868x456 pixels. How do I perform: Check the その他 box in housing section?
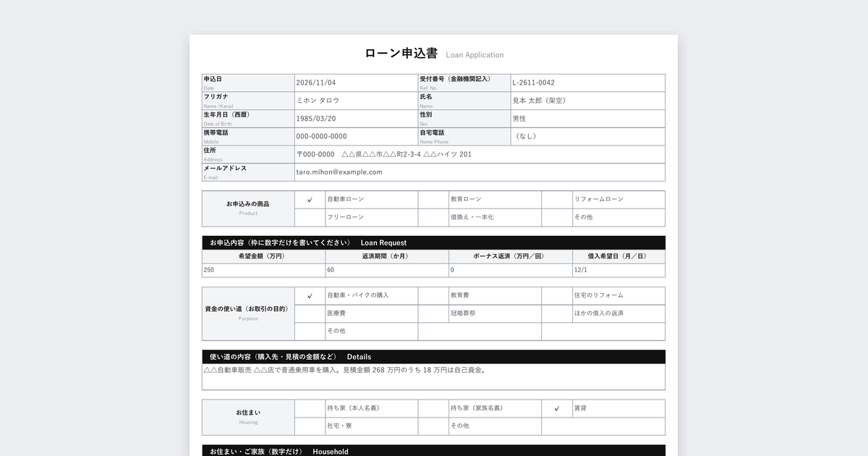pyautogui.click(x=433, y=426)
